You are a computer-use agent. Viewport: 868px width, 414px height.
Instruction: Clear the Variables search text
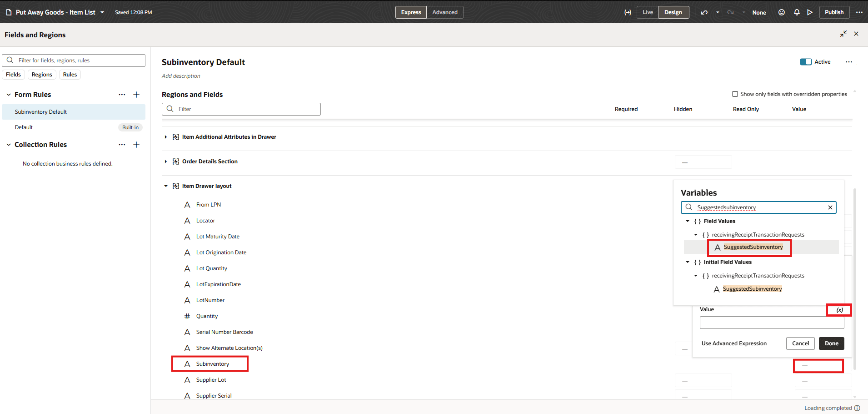830,207
